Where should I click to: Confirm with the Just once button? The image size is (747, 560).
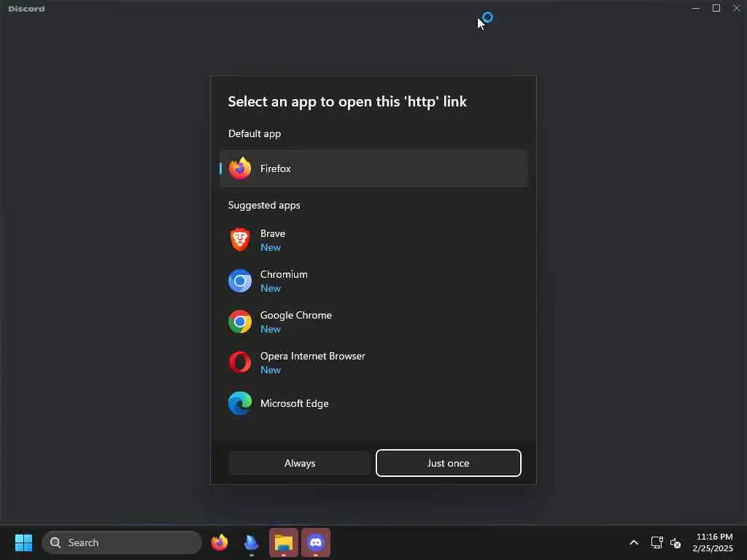[449, 463]
